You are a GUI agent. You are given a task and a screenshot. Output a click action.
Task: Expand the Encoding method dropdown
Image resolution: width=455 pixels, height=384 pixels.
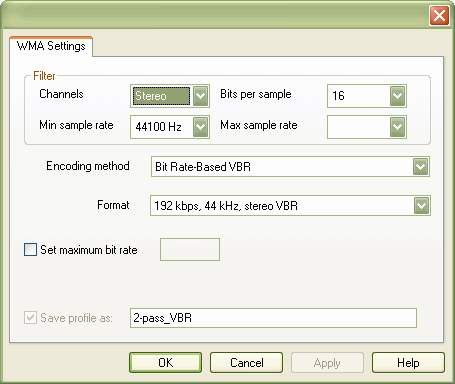click(x=420, y=166)
